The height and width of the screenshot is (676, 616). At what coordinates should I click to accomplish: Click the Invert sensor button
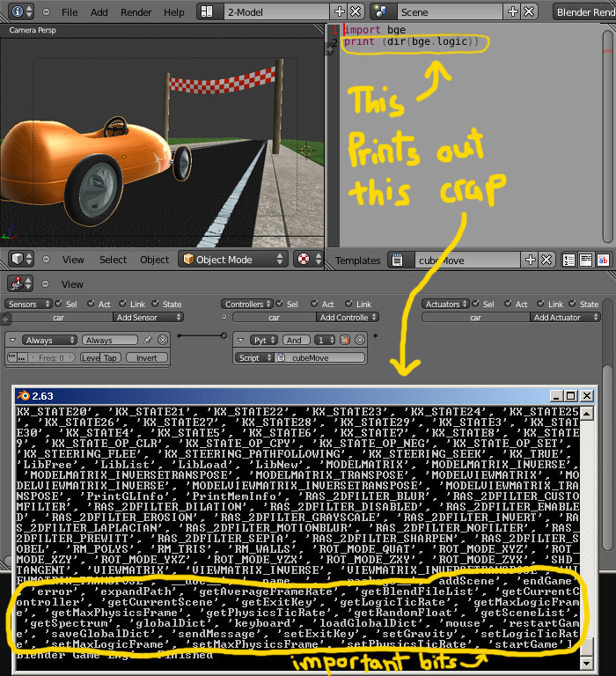click(x=147, y=358)
